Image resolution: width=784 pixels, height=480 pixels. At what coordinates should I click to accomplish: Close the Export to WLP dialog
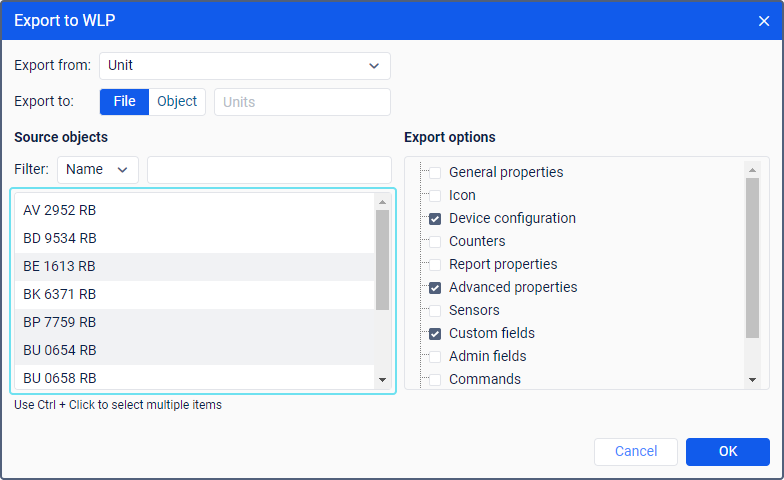764,21
